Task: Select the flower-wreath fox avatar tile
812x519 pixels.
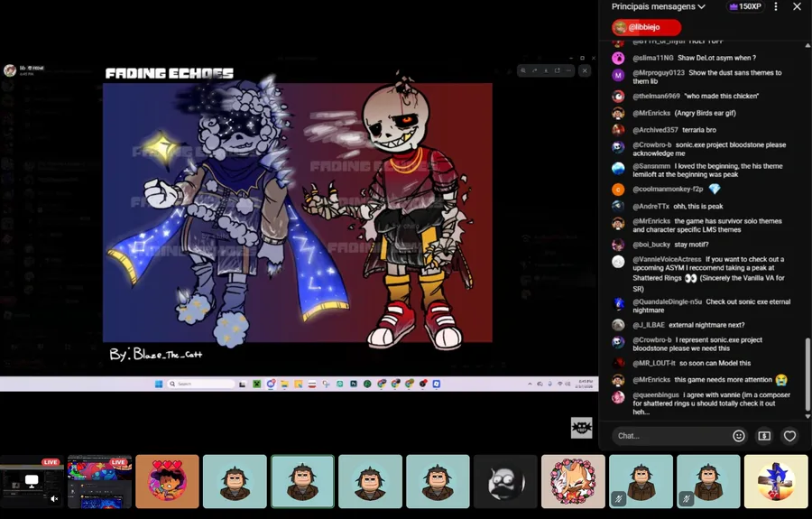Action: pyautogui.click(x=573, y=482)
